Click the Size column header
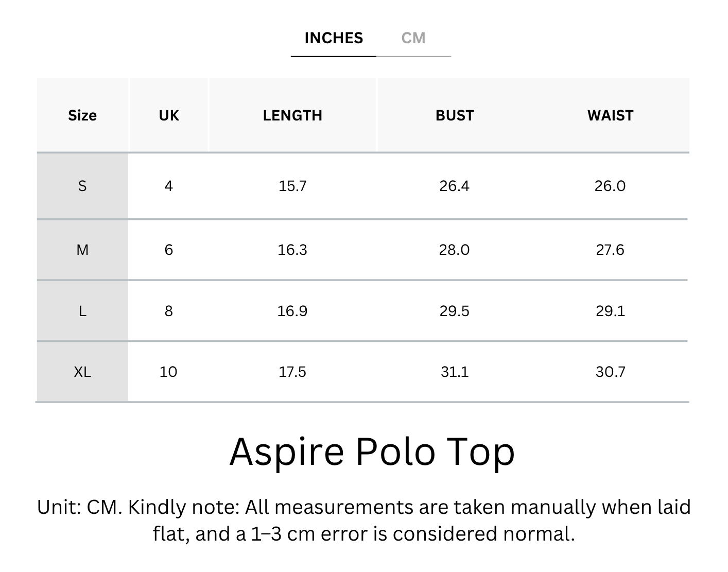The width and height of the screenshot is (728, 572). point(82,115)
